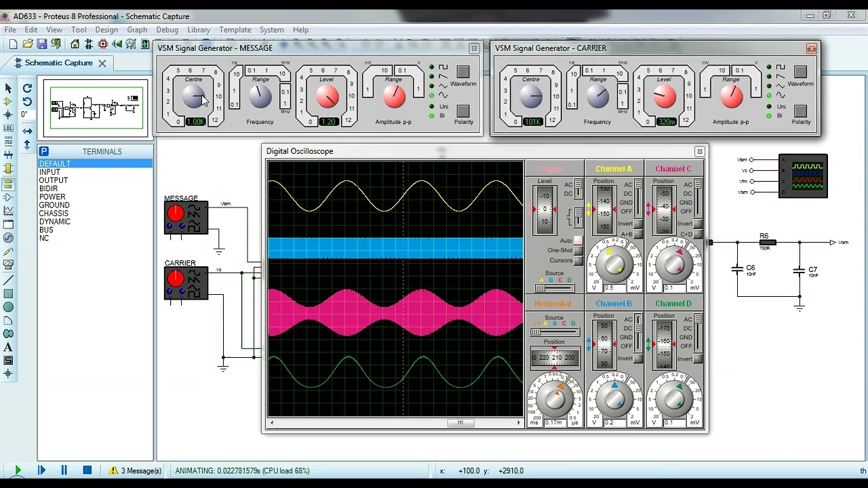Open the Debug menu
The height and width of the screenshot is (488, 868).
(x=167, y=30)
